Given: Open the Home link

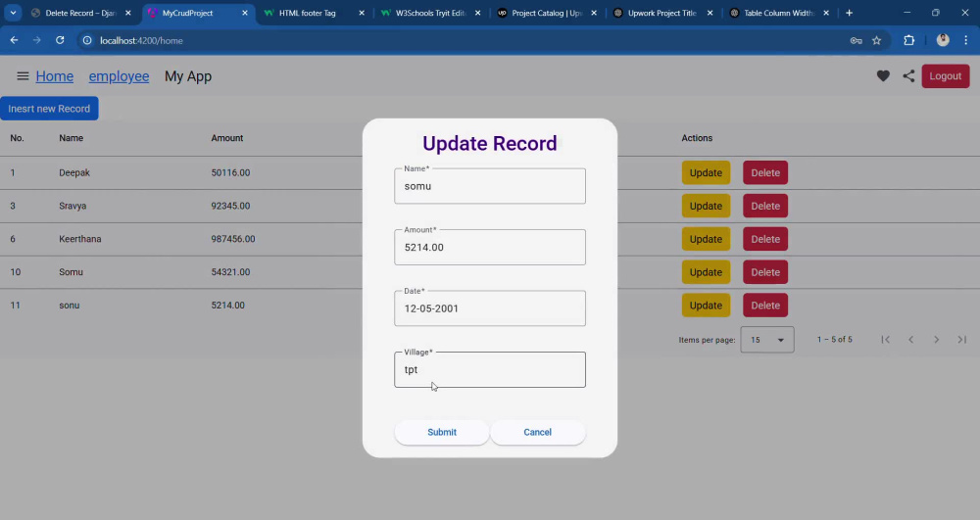Looking at the screenshot, I should (54, 76).
